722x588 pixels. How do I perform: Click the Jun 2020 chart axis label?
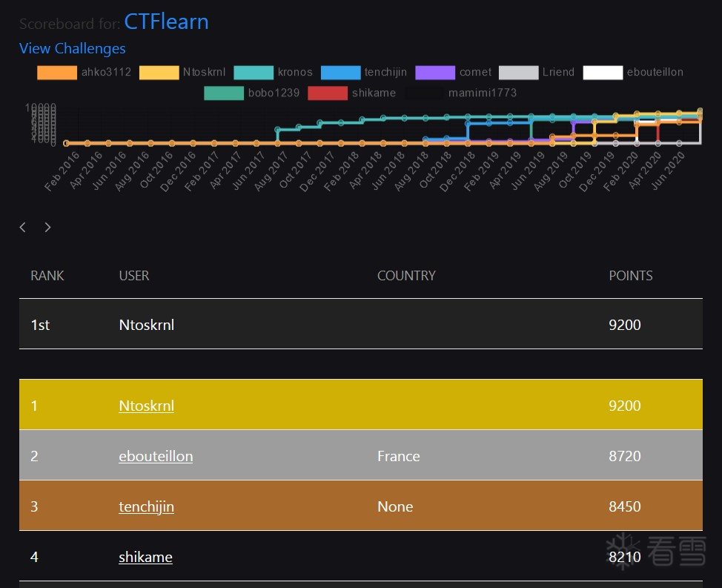pyautogui.click(x=668, y=171)
